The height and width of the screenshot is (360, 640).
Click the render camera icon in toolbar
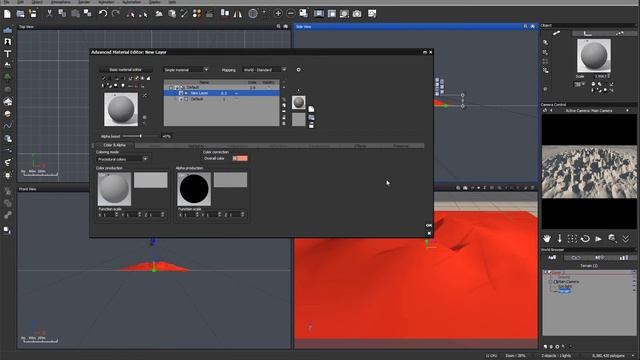[x=357, y=13]
